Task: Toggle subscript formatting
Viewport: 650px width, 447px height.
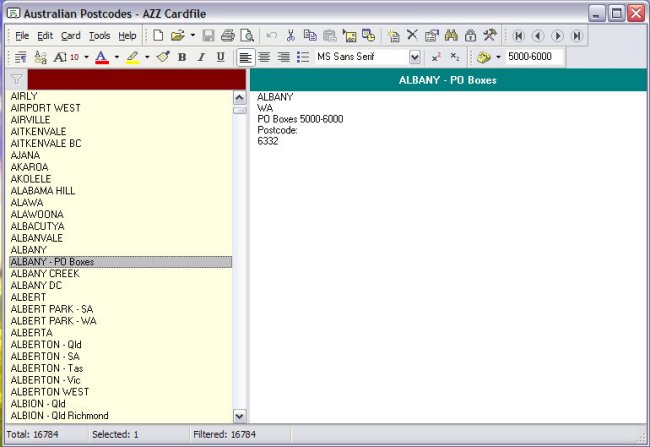Action: pos(455,57)
